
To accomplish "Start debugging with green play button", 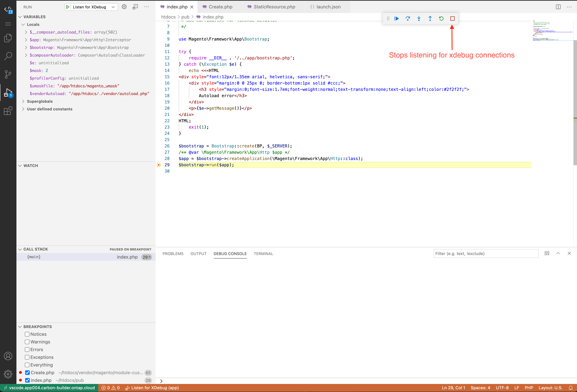I will [x=68, y=7].
